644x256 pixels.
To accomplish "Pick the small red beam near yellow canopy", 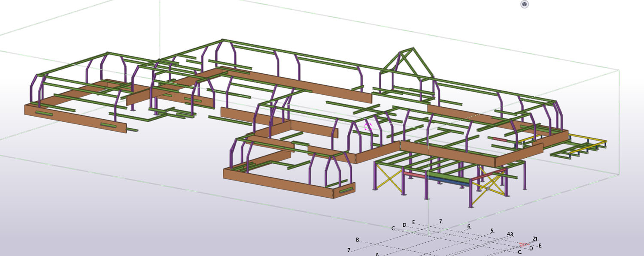I will (499, 139).
